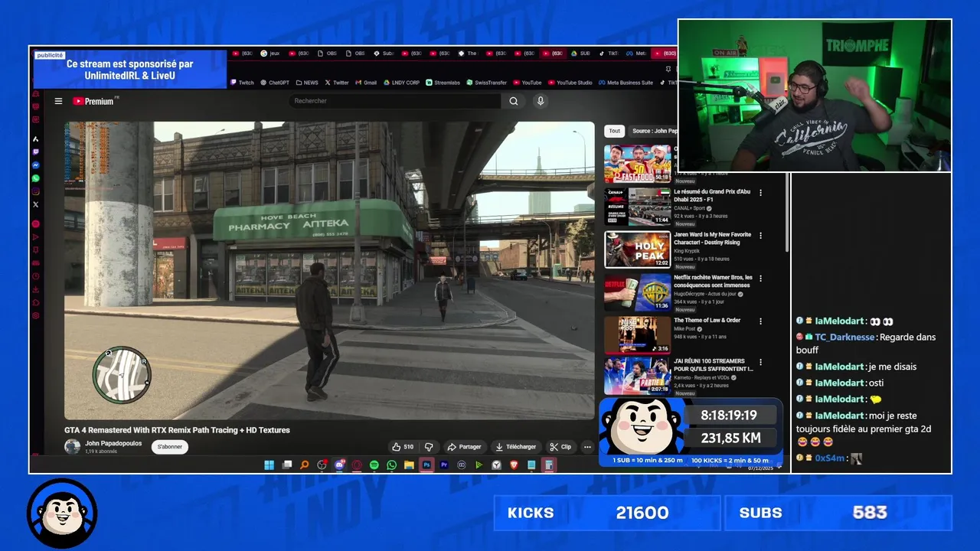Open John Papadopoulos channel name link

113,443
